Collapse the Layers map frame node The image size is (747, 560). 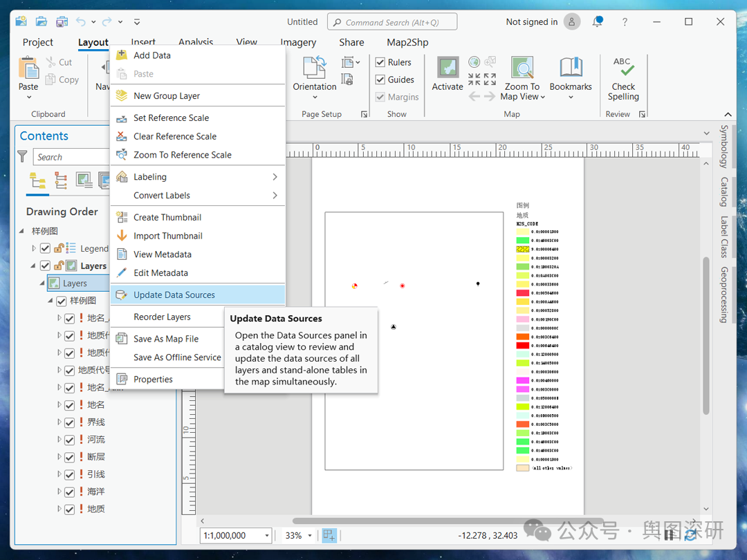tap(33, 265)
